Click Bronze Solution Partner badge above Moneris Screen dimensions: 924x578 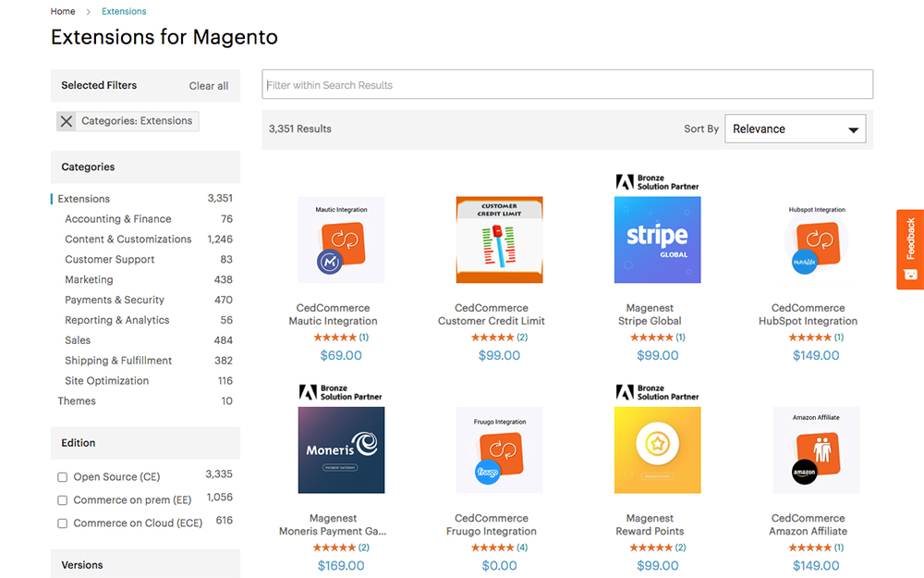pyautogui.click(x=341, y=392)
